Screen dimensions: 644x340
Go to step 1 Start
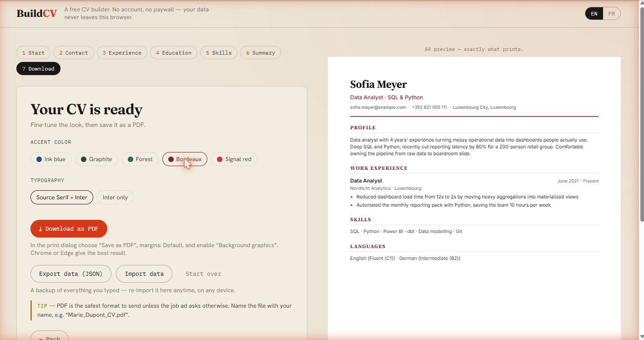click(x=33, y=53)
